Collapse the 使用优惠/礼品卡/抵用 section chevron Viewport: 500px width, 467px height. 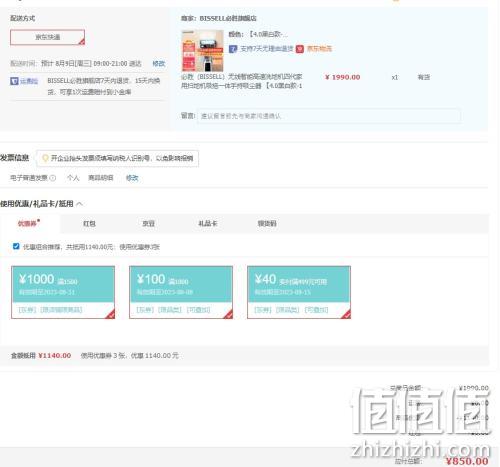coord(80,204)
